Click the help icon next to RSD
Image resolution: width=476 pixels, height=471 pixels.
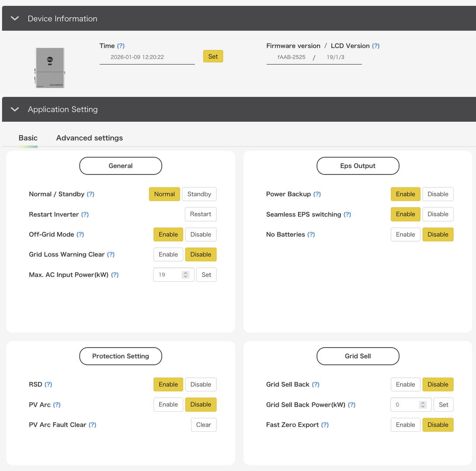[x=48, y=384]
